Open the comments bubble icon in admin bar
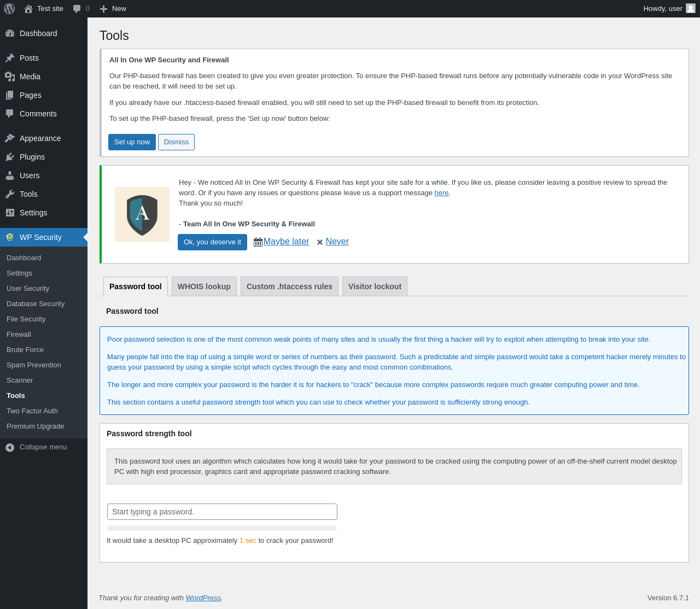The height and width of the screenshot is (609, 700). [x=77, y=9]
